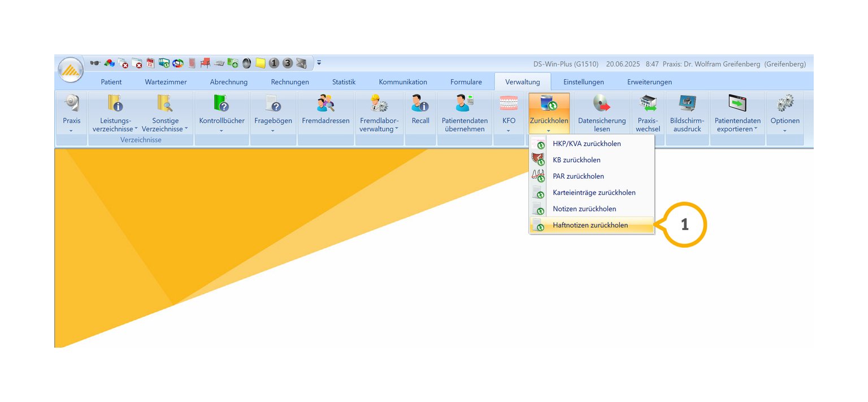Image resolution: width=868 pixels, height=402 pixels.
Task: Expand the KFO dropdown
Action: pyautogui.click(x=509, y=131)
